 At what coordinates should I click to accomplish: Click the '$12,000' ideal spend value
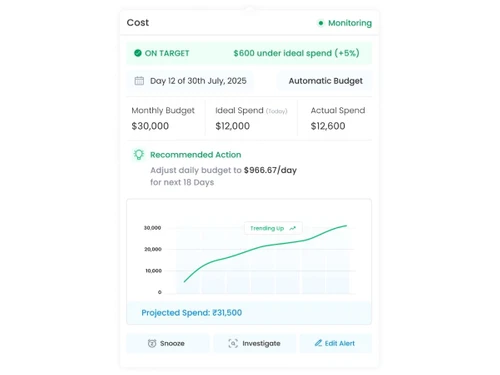pyautogui.click(x=233, y=126)
